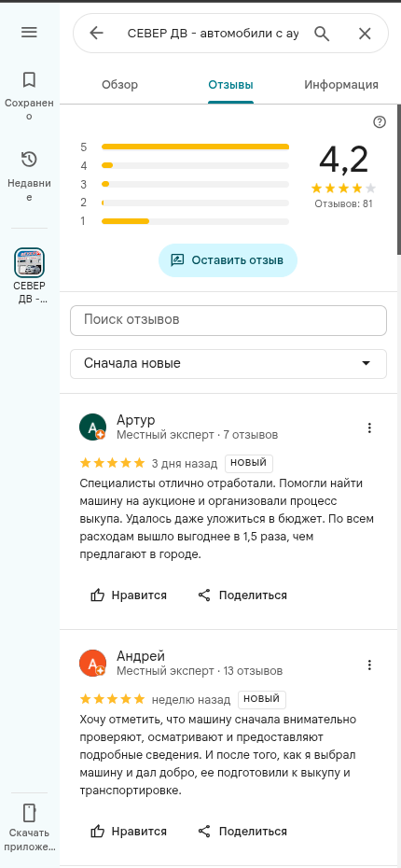The image size is (401, 868).
Task: Open Андрей's profile avatar
Action: tap(93, 664)
